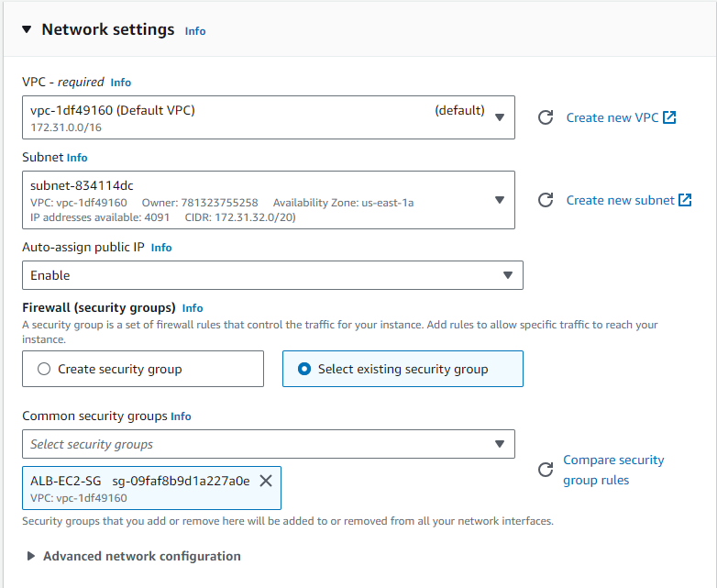Click Compare security group rules link
Image resolution: width=717 pixels, height=588 pixels.
(x=613, y=470)
